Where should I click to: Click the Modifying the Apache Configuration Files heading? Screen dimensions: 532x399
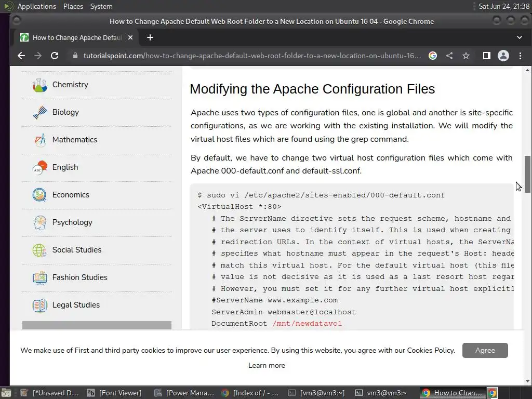tap(312, 89)
